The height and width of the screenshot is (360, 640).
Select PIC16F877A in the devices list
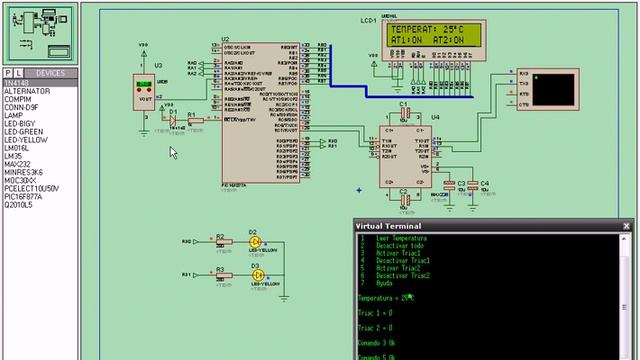tap(23, 197)
